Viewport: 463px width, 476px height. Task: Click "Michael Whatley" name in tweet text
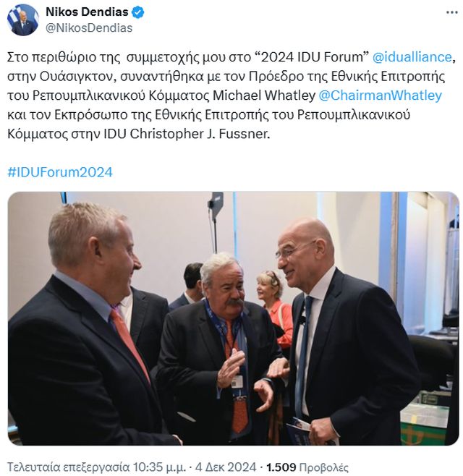coord(264,95)
